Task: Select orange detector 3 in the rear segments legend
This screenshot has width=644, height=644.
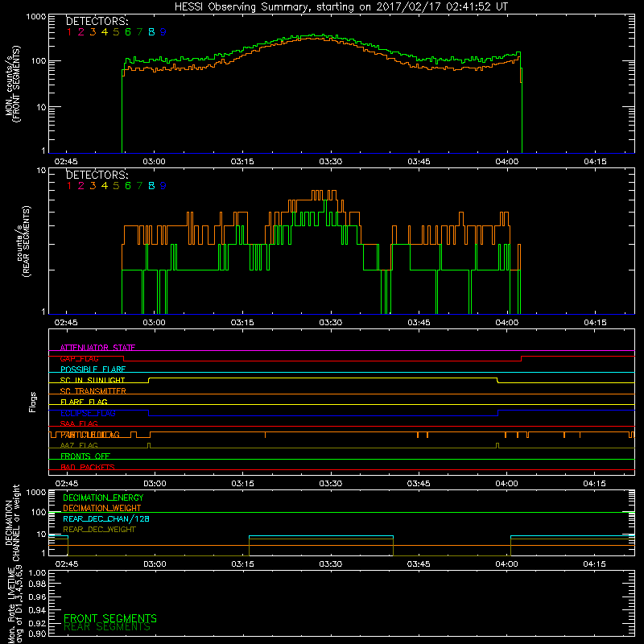Action: point(93,186)
